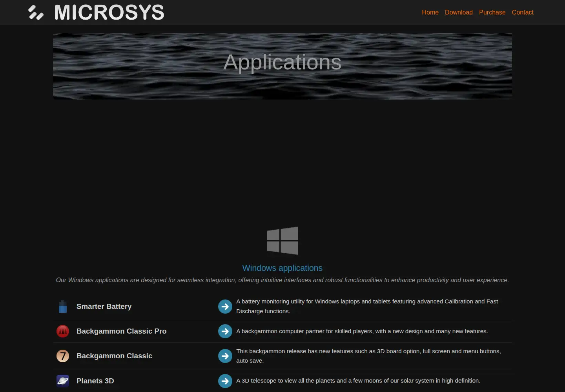Open the Download page from navigation
565x392 pixels.
(x=459, y=12)
